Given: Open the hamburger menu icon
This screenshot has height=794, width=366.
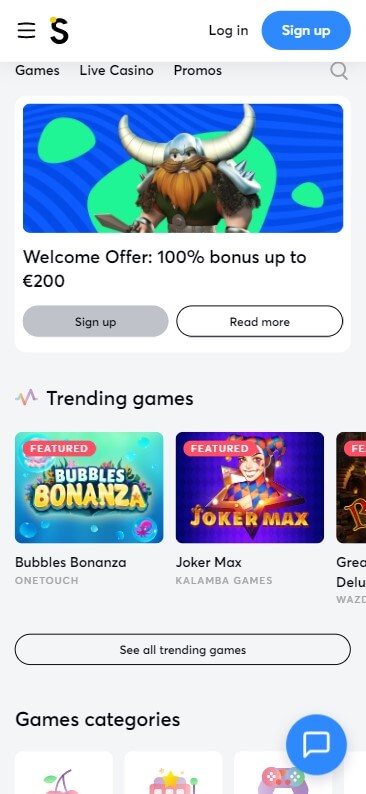Looking at the screenshot, I should click(26, 30).
